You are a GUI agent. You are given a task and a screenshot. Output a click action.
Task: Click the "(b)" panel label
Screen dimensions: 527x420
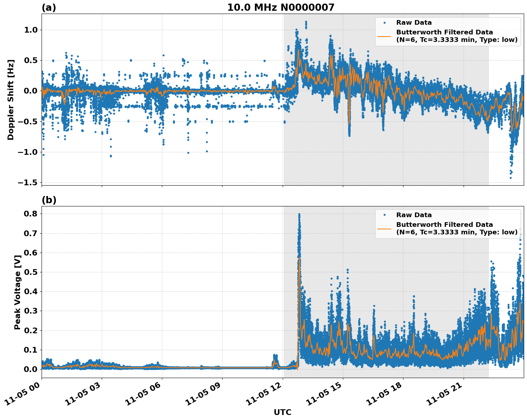[x=49, y=200]
